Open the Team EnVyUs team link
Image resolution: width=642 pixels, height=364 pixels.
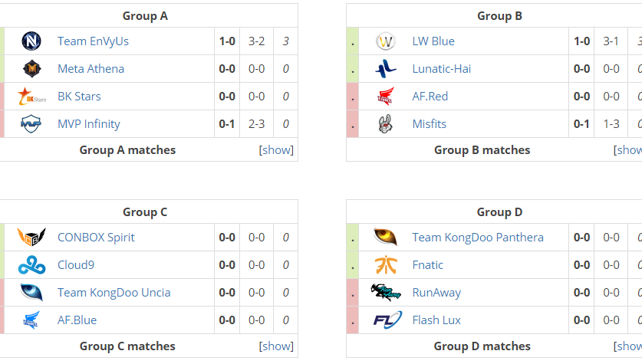tap(93, 41)
